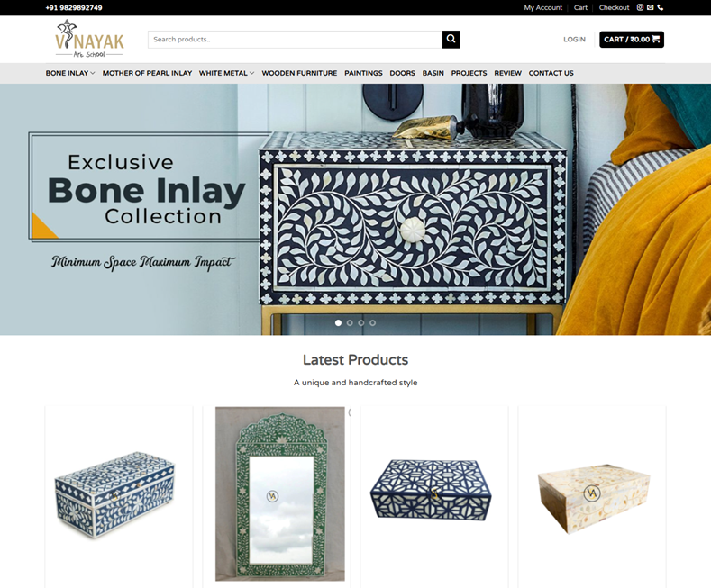
Task: Open the cart with shopping cart icon
Action: point(631,40)
